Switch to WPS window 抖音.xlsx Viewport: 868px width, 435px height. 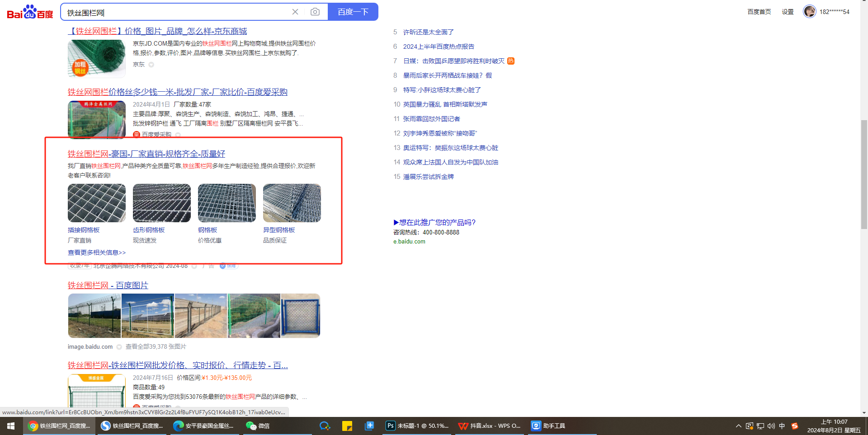(490, 426)
